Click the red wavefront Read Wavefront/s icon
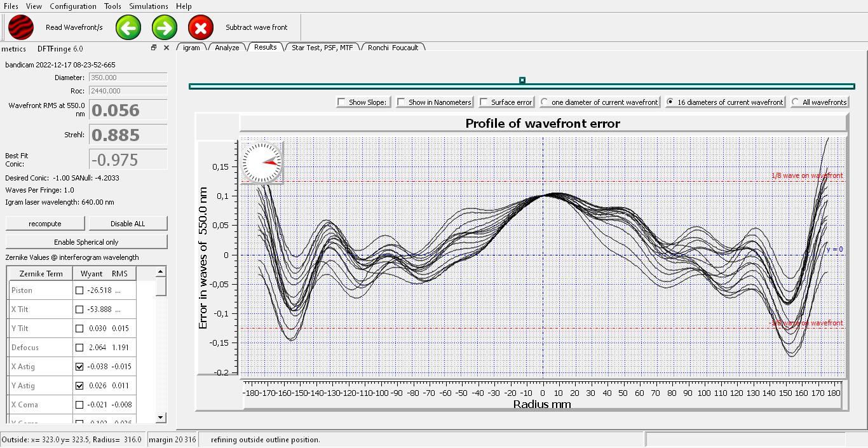 [21, 27]
